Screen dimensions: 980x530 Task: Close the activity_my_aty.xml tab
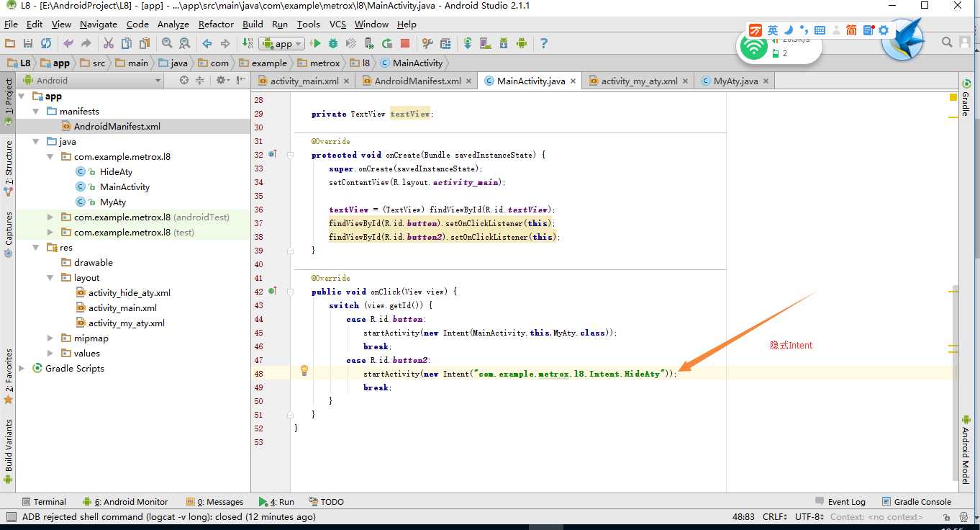(685, 81)
